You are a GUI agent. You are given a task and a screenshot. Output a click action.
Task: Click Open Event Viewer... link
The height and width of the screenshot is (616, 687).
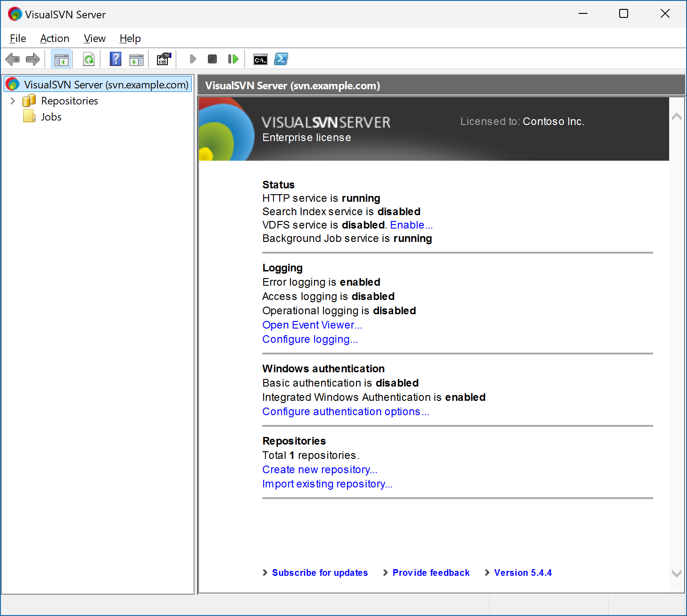pos(312,325)
